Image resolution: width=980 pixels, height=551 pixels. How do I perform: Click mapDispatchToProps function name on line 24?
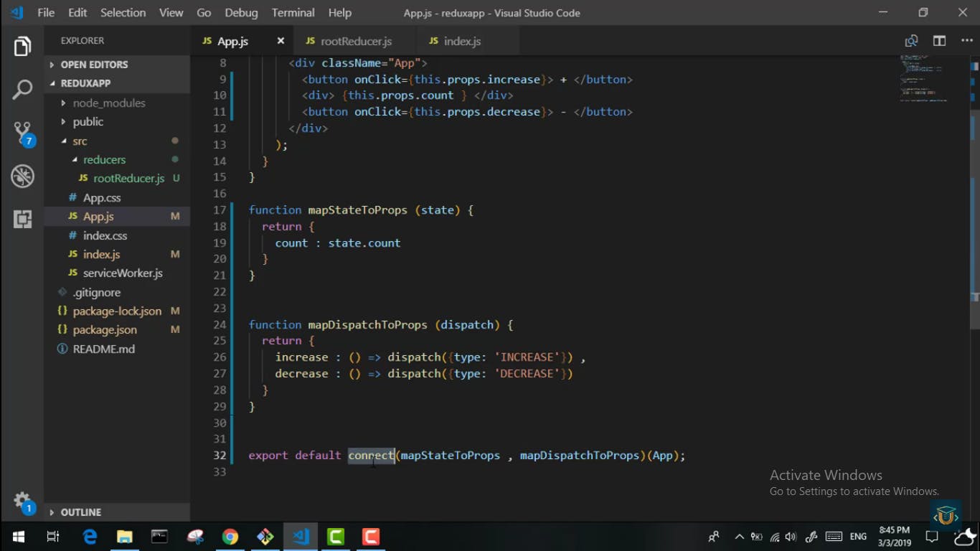(x=367, y=325)
